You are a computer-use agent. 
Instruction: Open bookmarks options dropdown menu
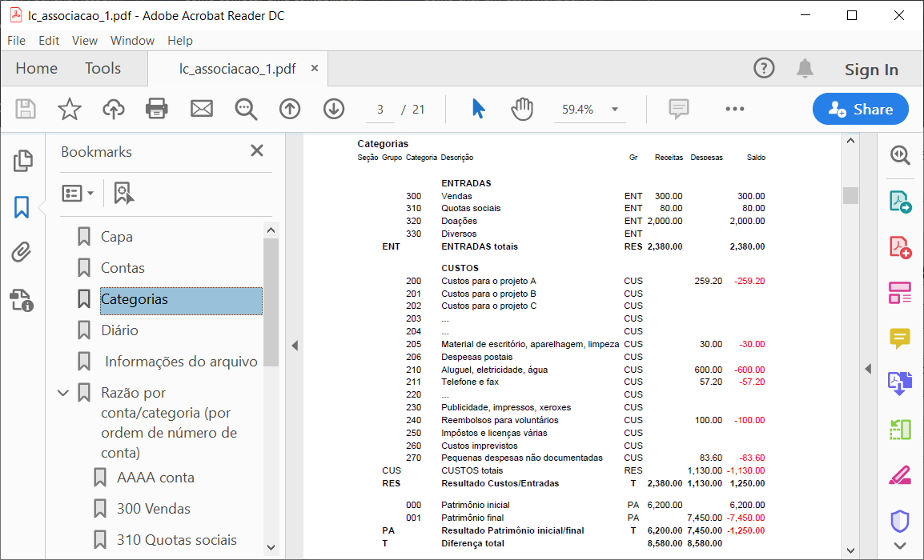(x=78, y=193)
